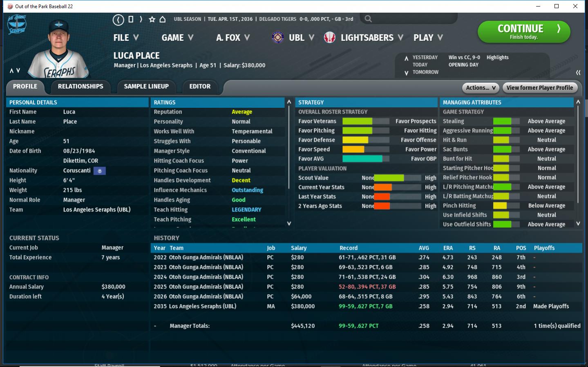Click the UBL league logo icon
This screenshot has height=367, width=588.
278,38
